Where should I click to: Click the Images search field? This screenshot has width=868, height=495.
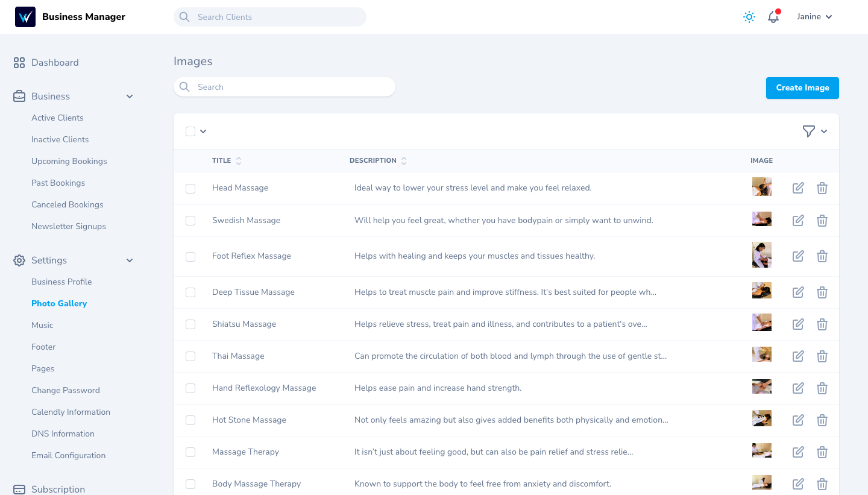(289, 87)
